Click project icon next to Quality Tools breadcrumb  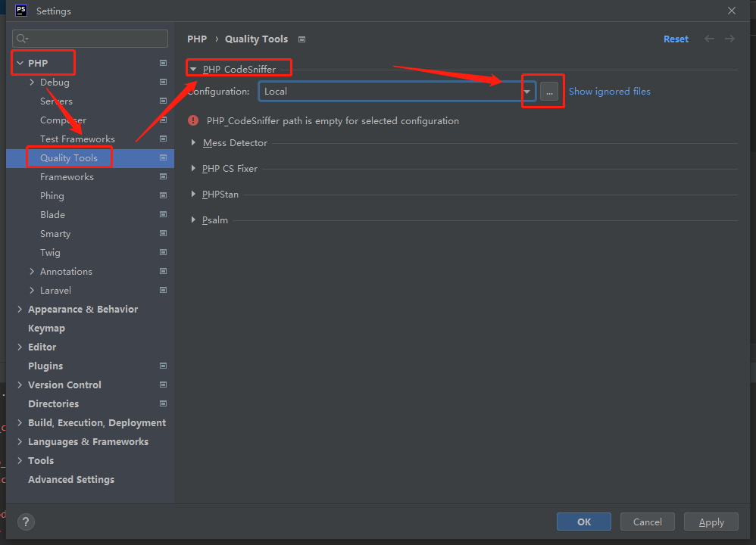pos(301,39)
